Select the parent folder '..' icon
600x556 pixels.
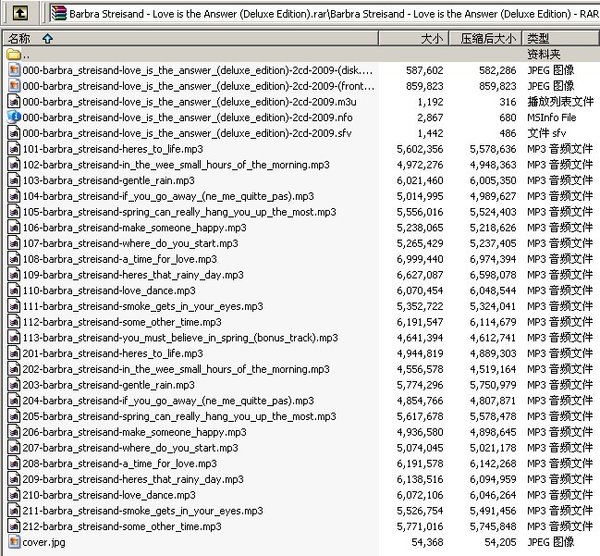tap(14, 54)
